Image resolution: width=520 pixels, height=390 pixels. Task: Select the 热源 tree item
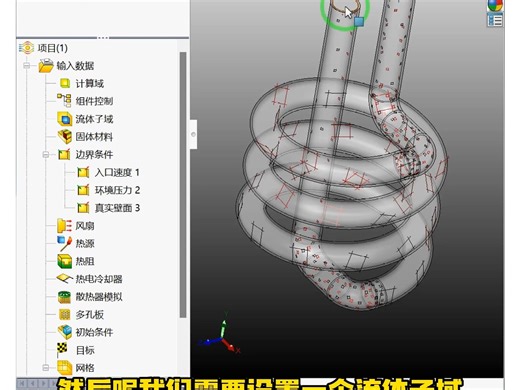click(x=85, y=244)
